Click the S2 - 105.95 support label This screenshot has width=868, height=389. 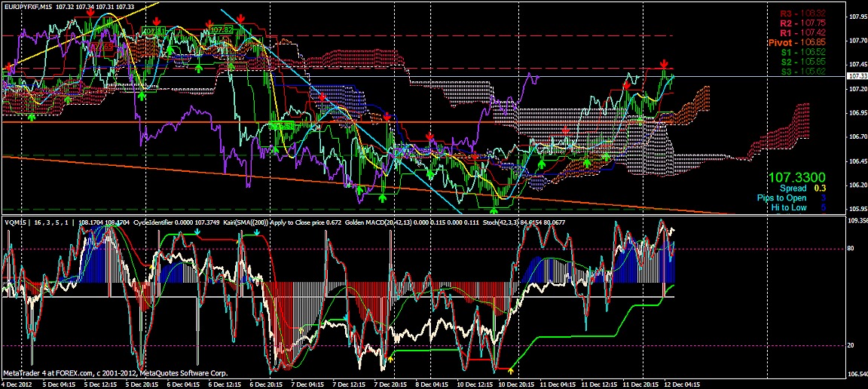click(x=804, y=62)
